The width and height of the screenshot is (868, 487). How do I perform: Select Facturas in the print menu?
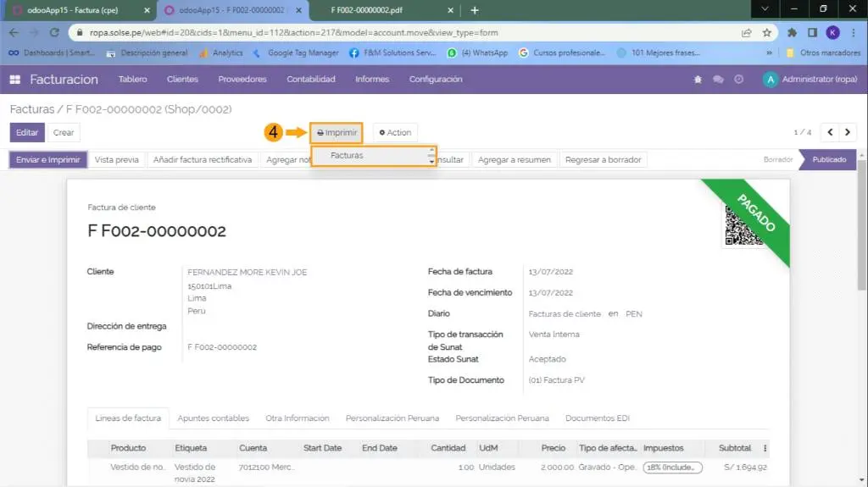tap(347, 156)
